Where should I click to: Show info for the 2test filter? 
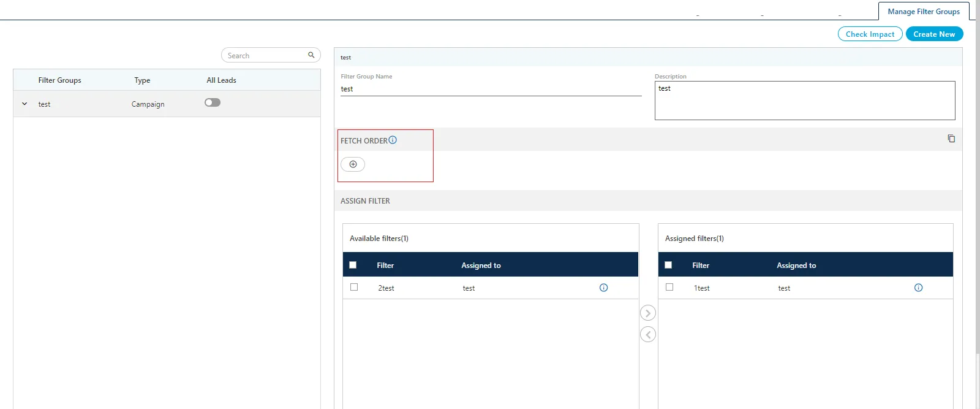click(x=603, y=288)
